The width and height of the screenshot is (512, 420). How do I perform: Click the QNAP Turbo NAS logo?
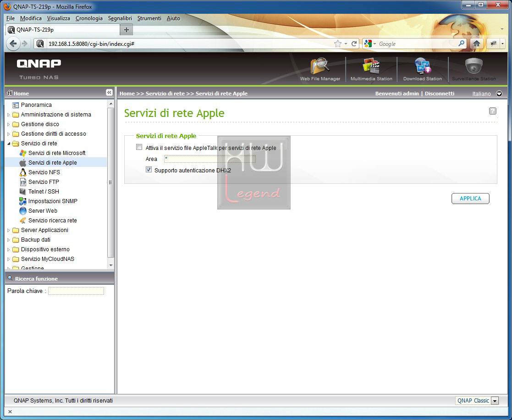(x=39, y=69)
